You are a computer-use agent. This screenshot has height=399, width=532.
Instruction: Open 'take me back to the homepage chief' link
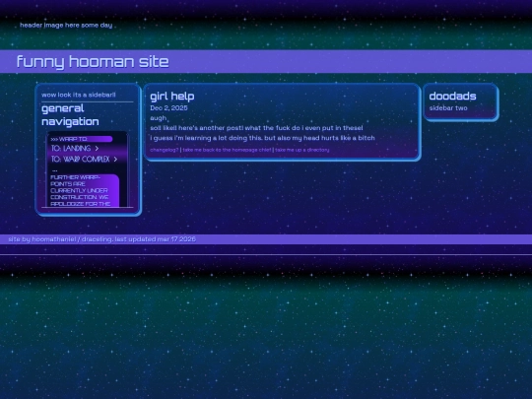[227, 150]
